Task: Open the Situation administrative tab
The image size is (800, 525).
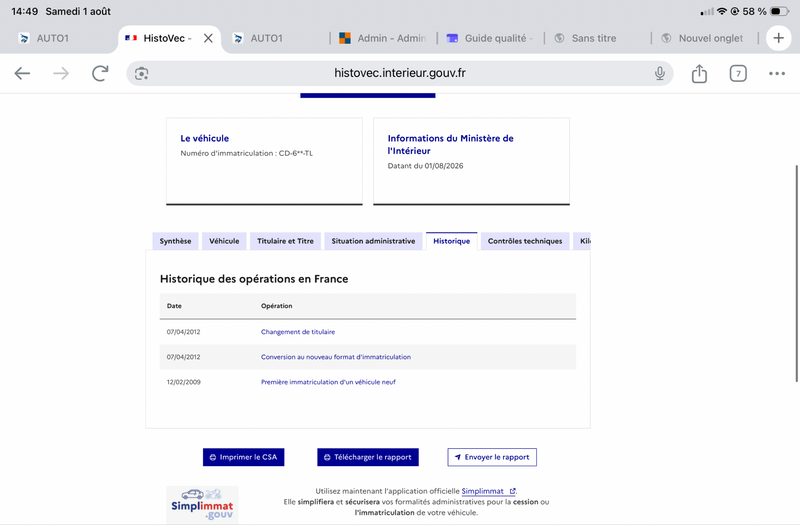Action: pyautogui.click(x=373, y=241)
